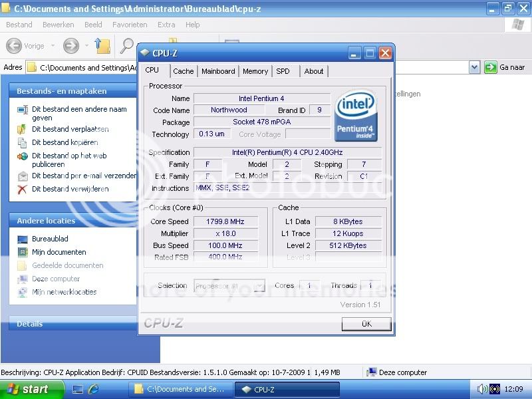
Task: Open the Bewerken menu
Action: (58, 25)
